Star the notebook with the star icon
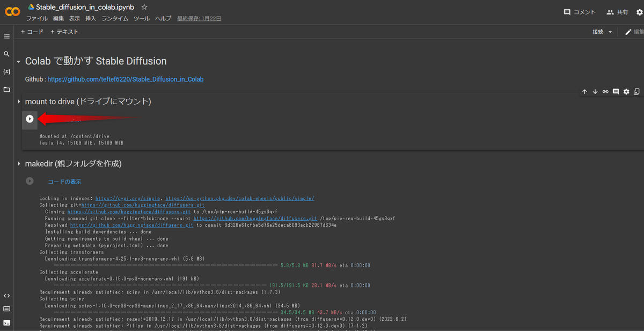This screenshot has width=644, height=331. pos(144,8)
